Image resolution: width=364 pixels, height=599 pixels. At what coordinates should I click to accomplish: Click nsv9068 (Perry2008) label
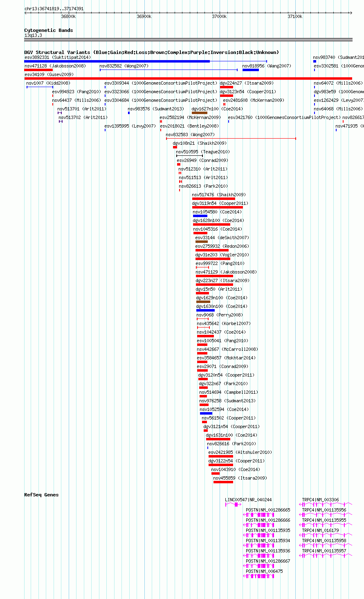[x=220, y=315]
